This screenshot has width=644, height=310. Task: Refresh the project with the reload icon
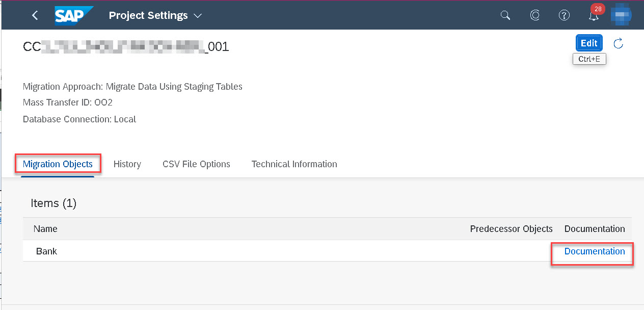pyautogui.click(x=619, y=43)
